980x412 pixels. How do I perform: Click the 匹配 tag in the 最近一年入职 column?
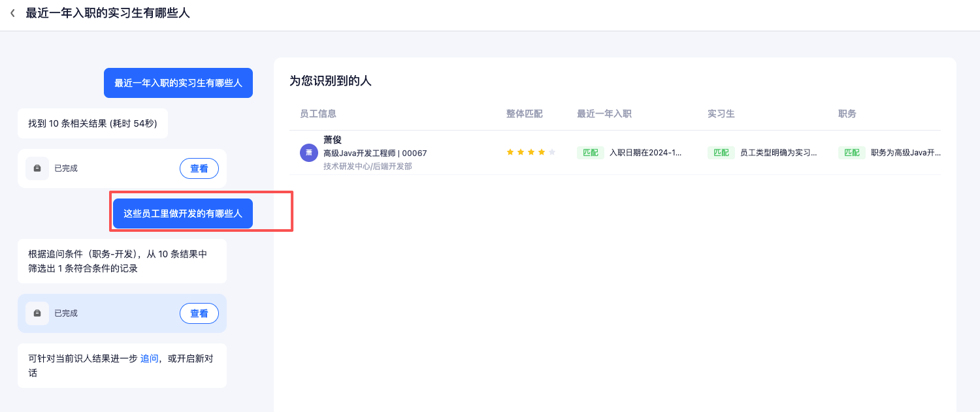click(x=590, y=153)
